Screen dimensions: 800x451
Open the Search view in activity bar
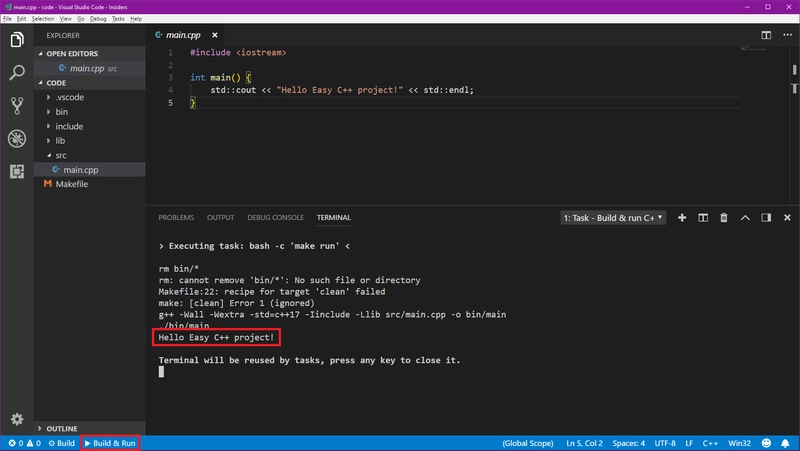coord(17,73)
